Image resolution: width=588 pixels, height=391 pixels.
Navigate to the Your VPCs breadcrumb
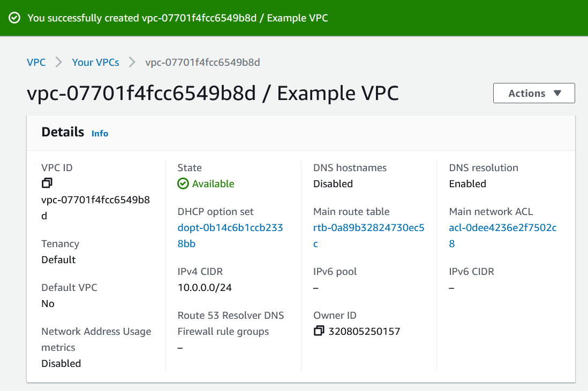tap(95, 62)
